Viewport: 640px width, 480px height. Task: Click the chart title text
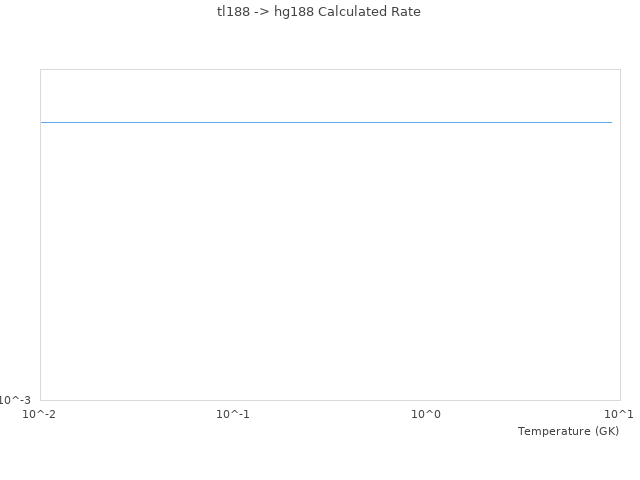point(319,12)
